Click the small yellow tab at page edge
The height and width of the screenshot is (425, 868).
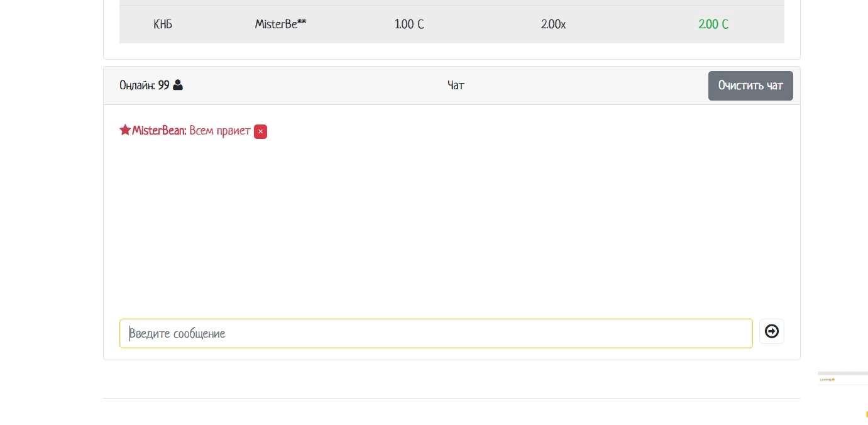point(866,414)
